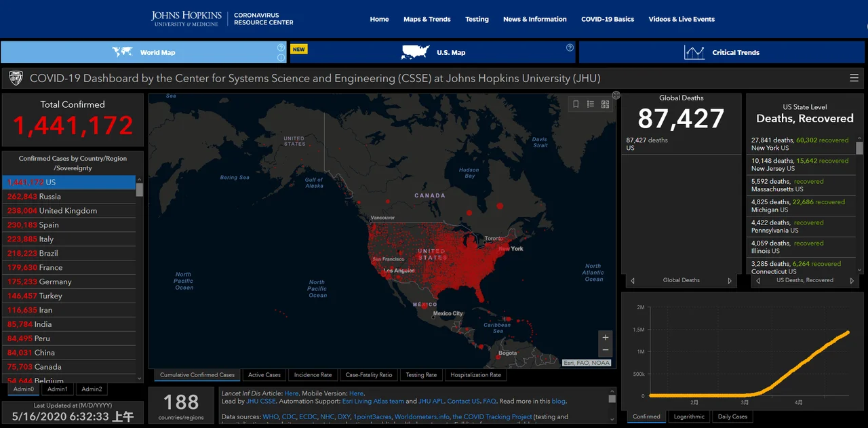
Task: Switch the country list to Admin1
Action: (58, 389)
